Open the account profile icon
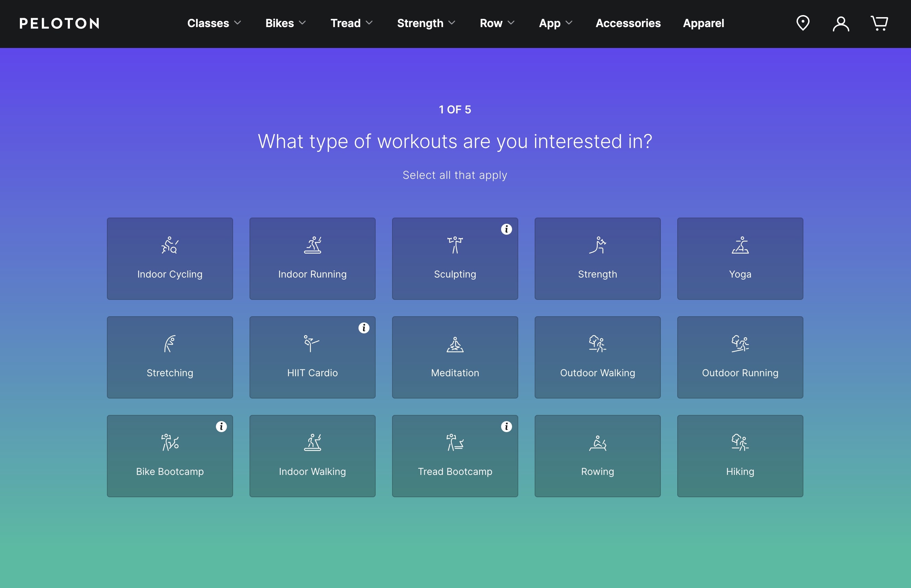 click(x=841, y=24)
